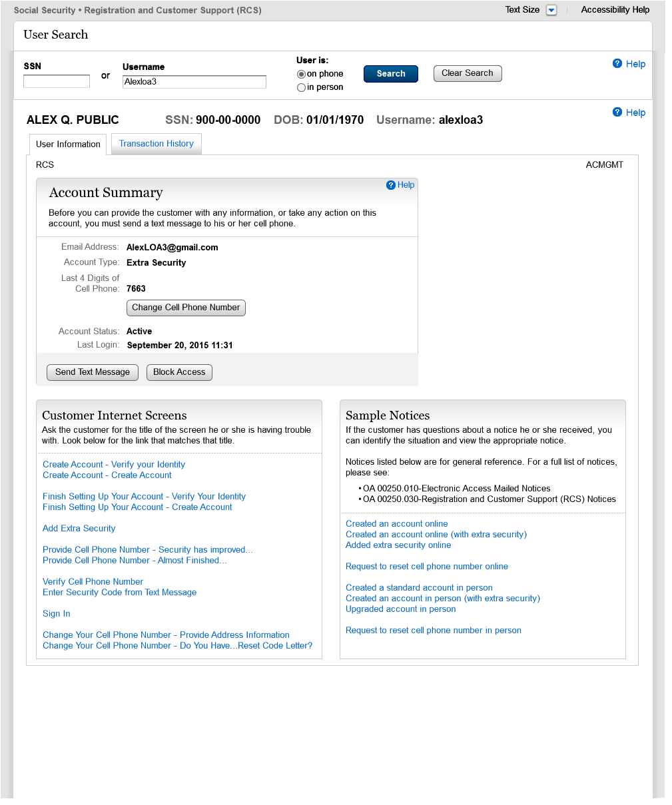Click the Username text field

coord(194,82)
